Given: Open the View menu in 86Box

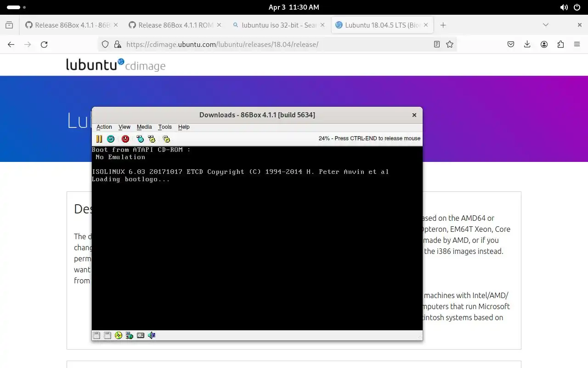Looking at the screenshot, I should [x=124, y=127].
